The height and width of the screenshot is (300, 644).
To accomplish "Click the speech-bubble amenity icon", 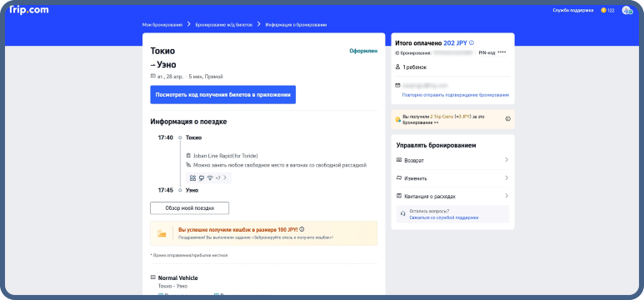I will coord(202,178).
